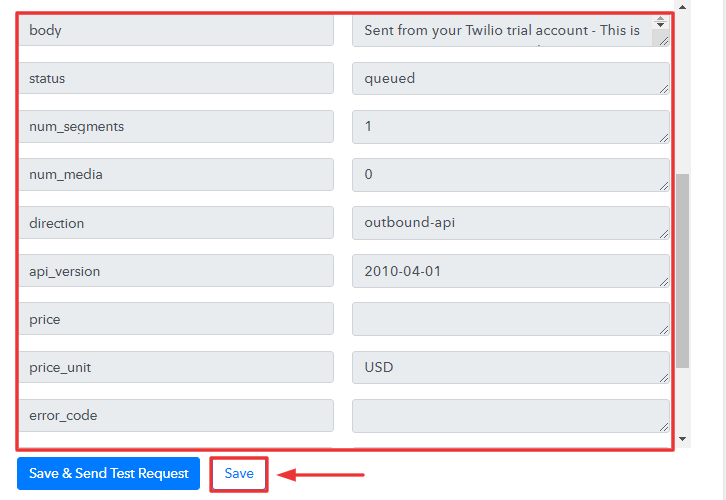The image size is (726, 500).
Task: Select the direction label field
Action: [x=176, y=223]
